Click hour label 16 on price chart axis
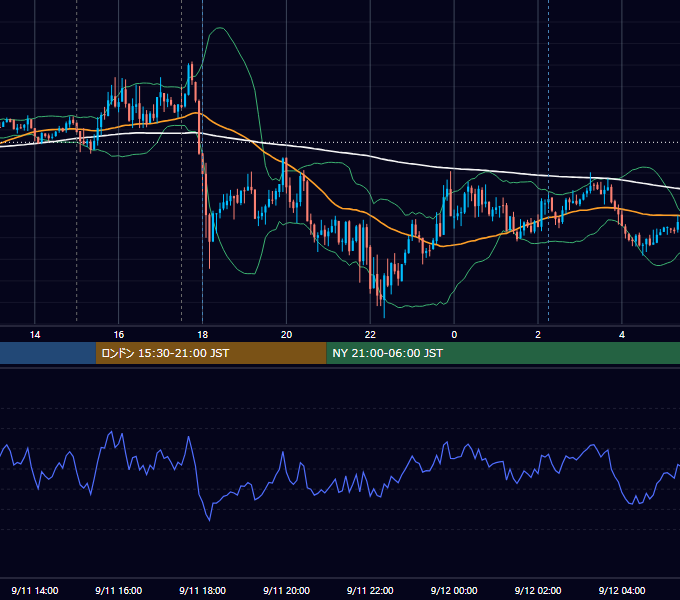Image resolution: width=680 pixels, height=600 pixels. point(118,335)
